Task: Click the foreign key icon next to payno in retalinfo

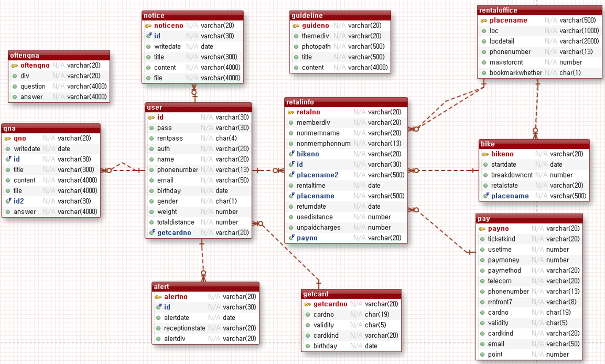Action: 291,238
